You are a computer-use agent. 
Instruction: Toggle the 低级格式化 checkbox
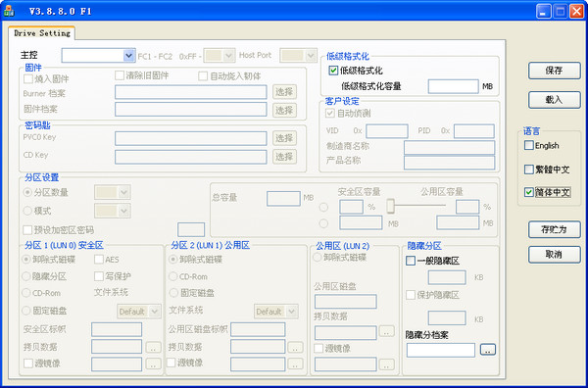point(333,71)
